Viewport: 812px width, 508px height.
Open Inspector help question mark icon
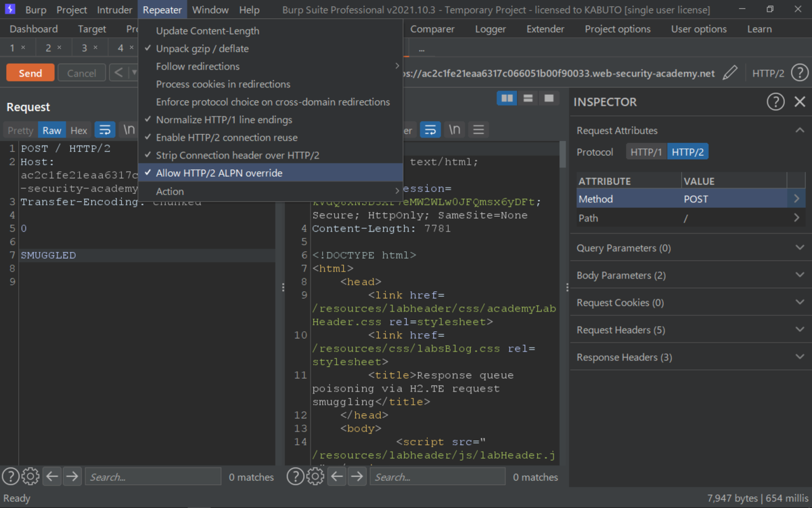point(775,102)
